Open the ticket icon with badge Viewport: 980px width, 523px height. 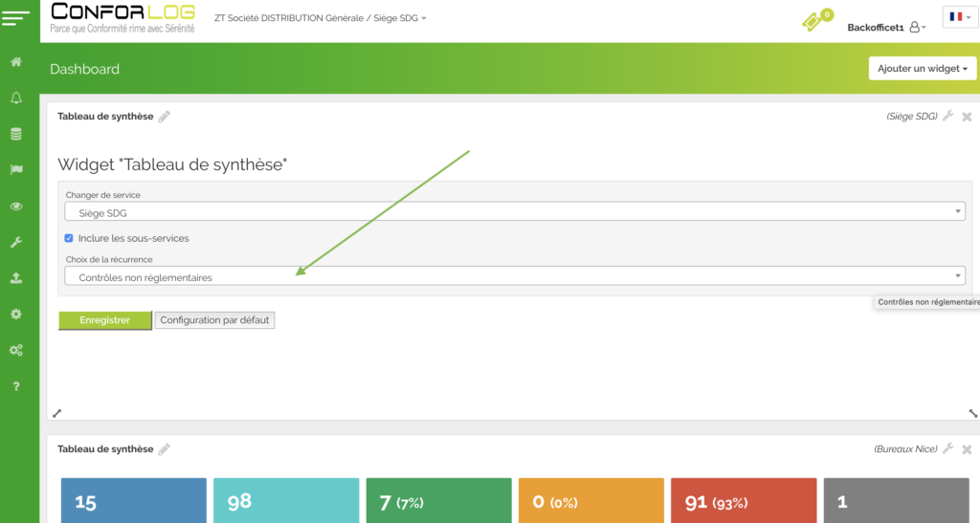pyautogui.click(x=815, y=21)
